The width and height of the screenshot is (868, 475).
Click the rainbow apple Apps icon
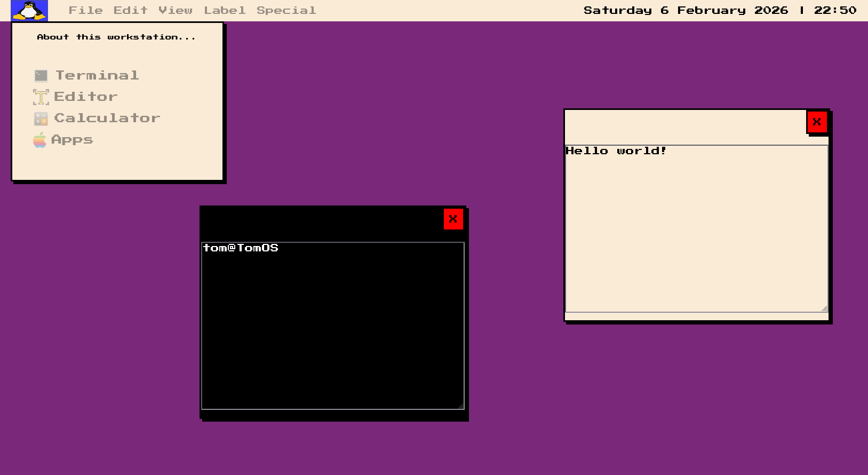coord(40,140)
